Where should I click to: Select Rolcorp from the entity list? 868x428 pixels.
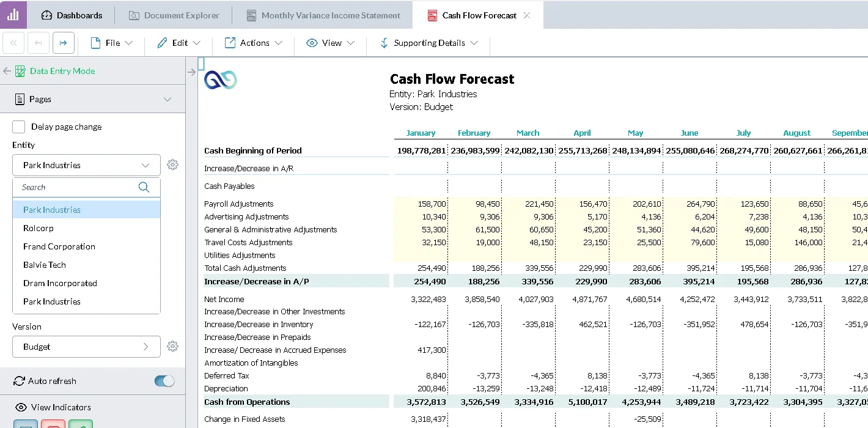[39, 228]
